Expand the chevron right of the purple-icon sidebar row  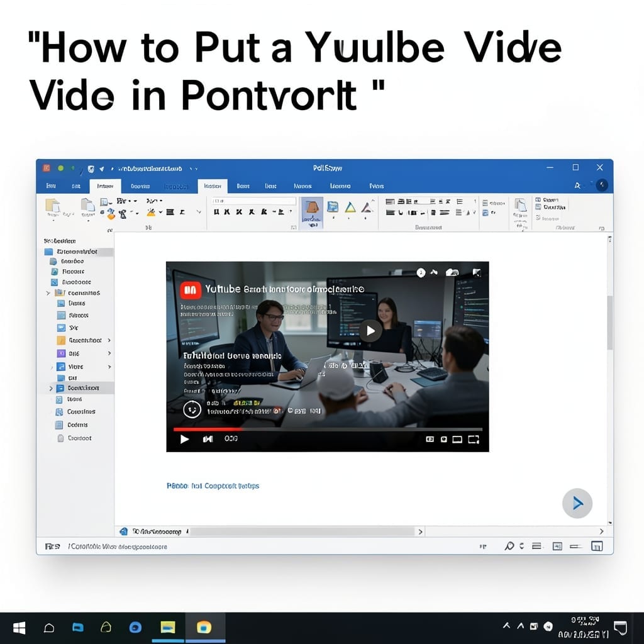[109, 353]
